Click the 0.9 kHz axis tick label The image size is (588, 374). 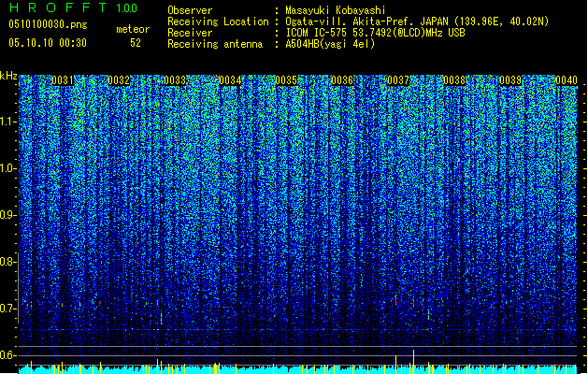point(8,215)
